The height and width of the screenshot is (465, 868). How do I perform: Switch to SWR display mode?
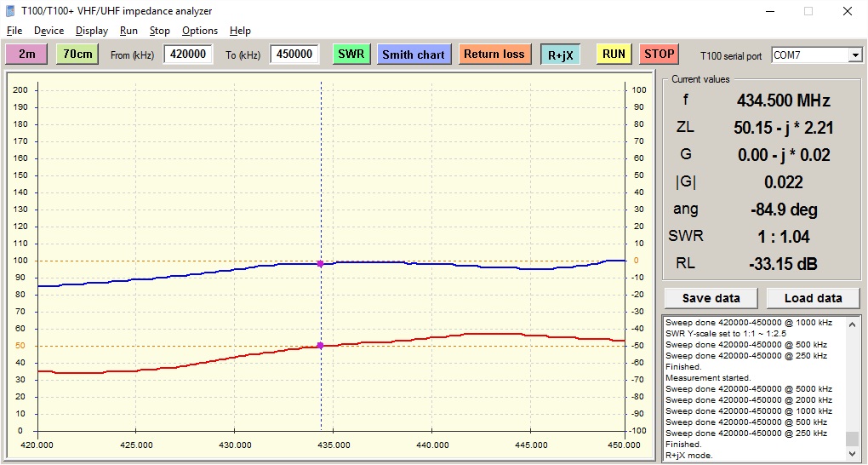tap(351, 55)
